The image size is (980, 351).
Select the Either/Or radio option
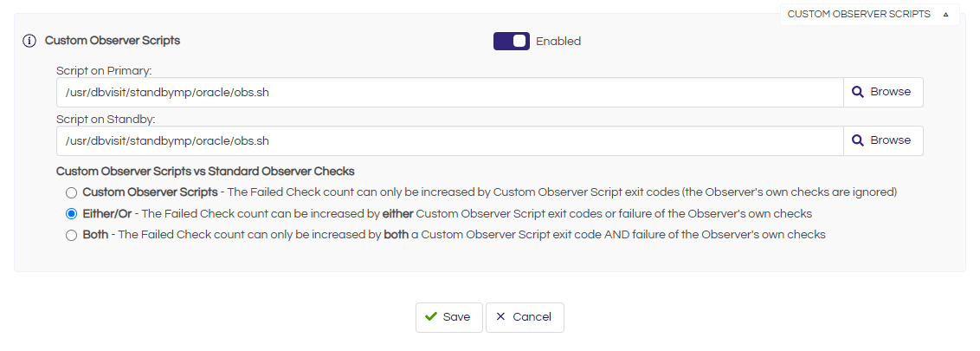tap(71, 214)
